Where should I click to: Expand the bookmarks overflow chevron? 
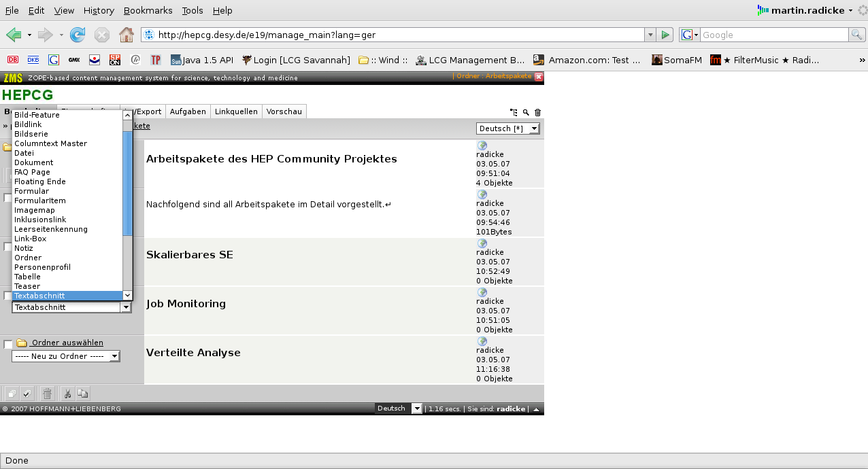tap(863, 60)
